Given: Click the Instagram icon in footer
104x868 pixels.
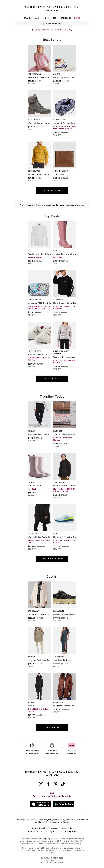Looking at the screenshot, I should [x=41, y=784].
